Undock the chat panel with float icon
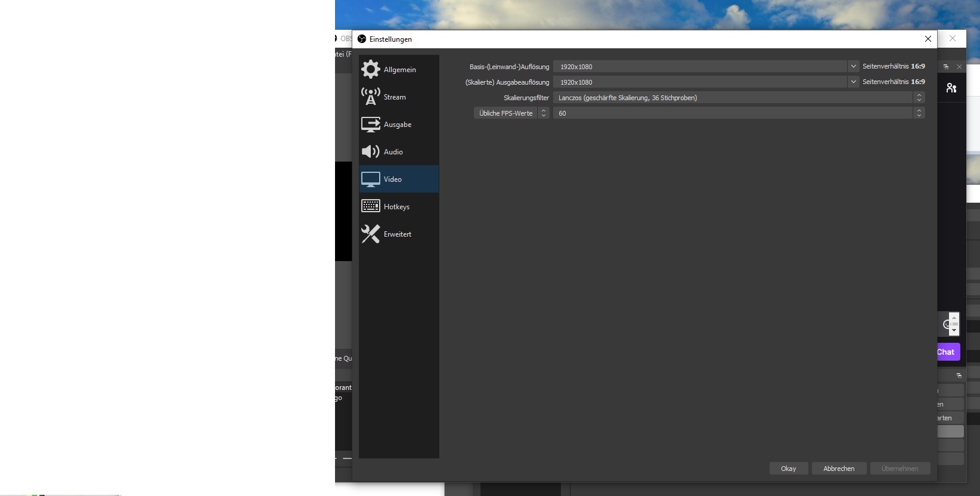This screenshot has width=980, height=496. tap(946, 67)
